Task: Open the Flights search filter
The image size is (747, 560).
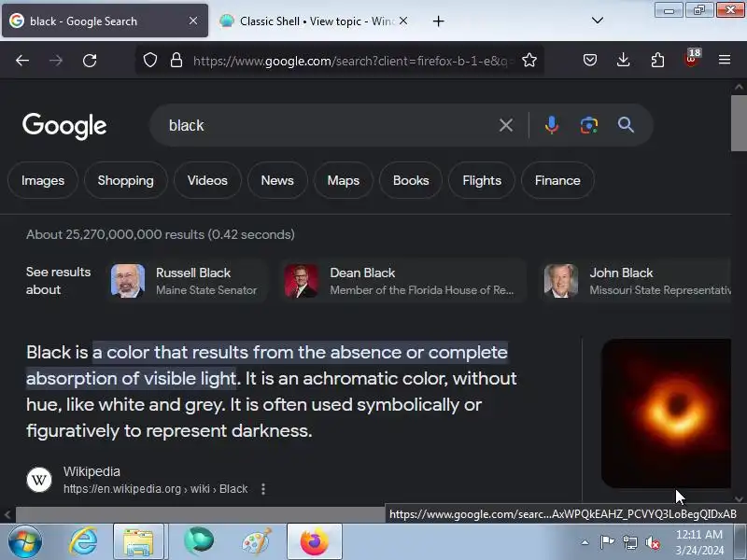Action: coord(482,180)
